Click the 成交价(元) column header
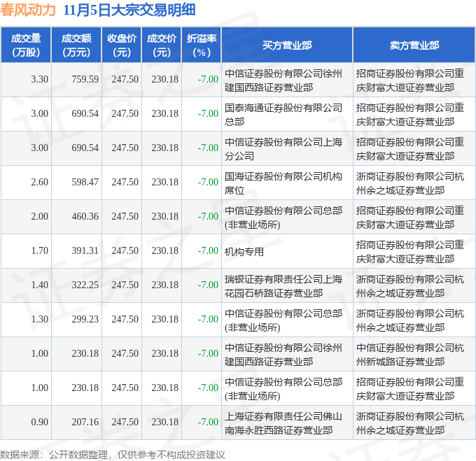 pyautogui.click(x=161, y=45)
